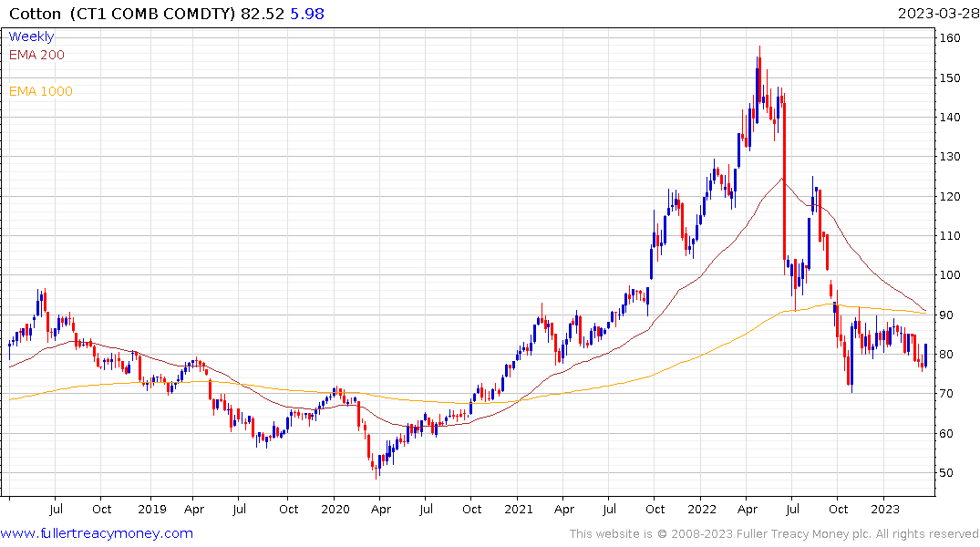The image size is (980, 547).
Task: Click the 50 price axis label
Action: tap(946, 472)
